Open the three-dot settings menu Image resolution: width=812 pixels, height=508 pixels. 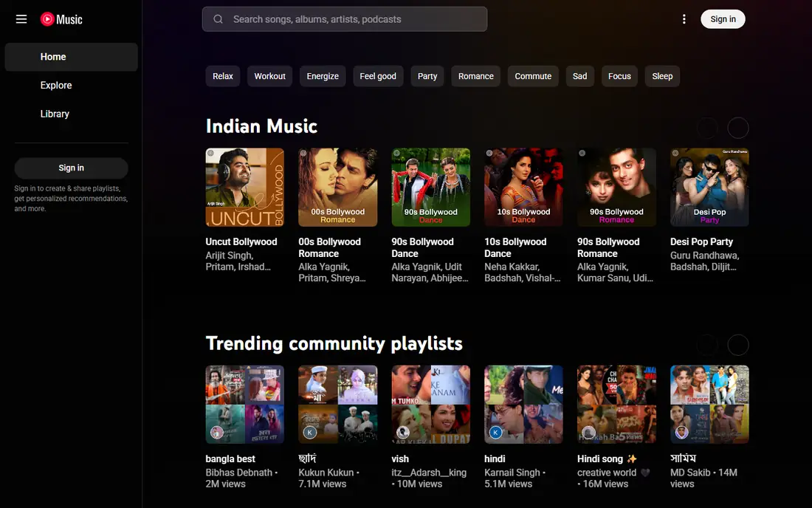pos(684,19)
